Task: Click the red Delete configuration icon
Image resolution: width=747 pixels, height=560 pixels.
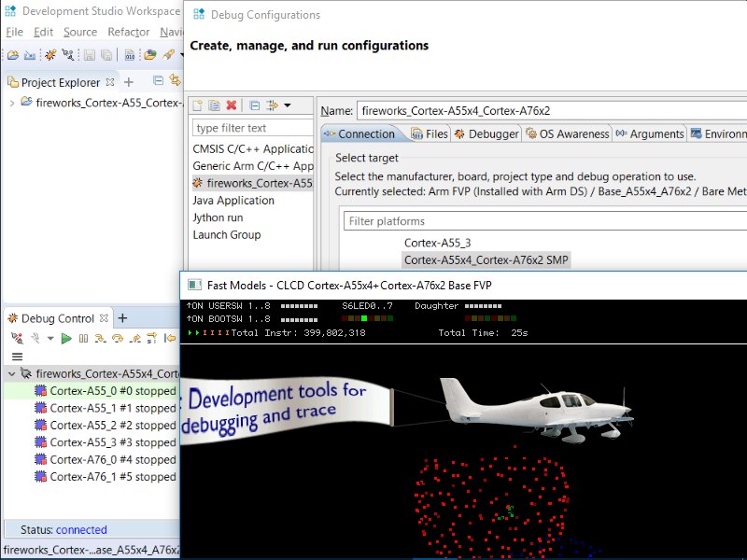Action: (x=232, y=105)
